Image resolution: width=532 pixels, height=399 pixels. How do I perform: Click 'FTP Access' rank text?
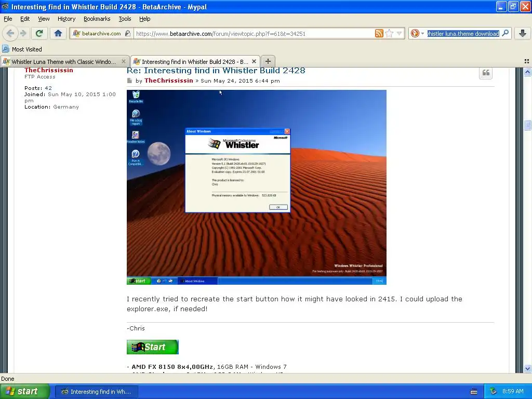click(x=39, y=77)
